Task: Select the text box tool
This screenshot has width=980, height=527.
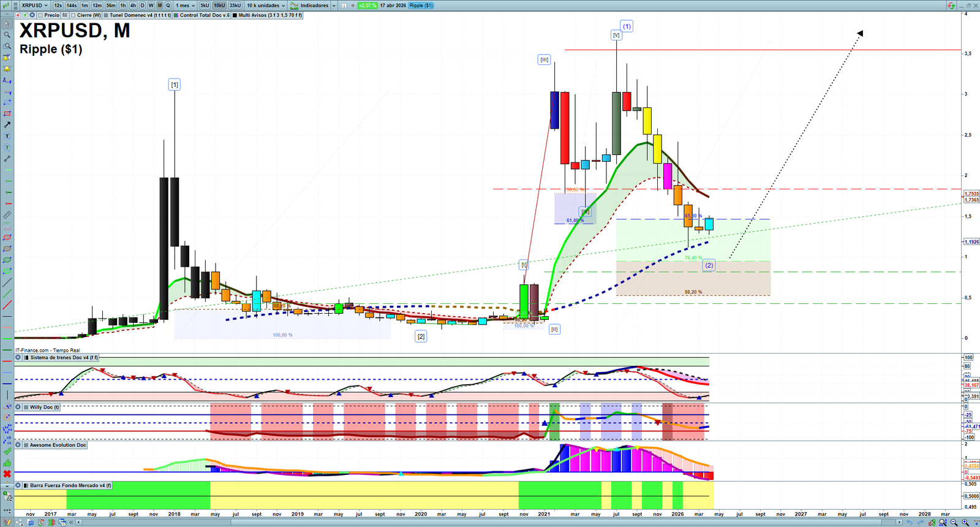Action: click(x=7, y=136)
